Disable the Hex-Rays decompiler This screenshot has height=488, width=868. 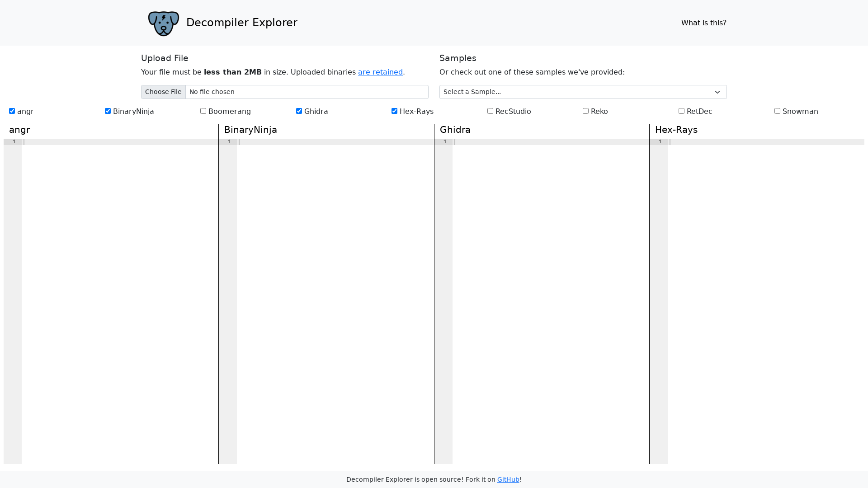point(394,111)
